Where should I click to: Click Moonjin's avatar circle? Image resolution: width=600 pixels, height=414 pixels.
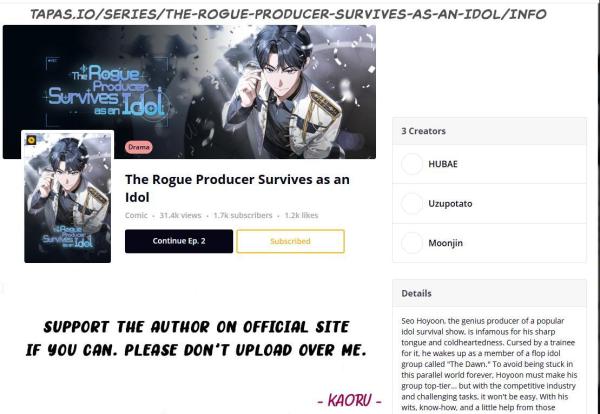(x=412, y=243)
